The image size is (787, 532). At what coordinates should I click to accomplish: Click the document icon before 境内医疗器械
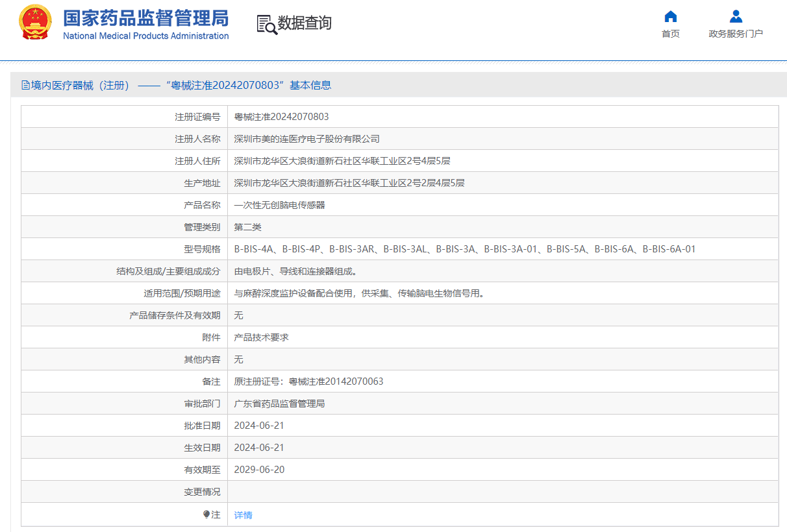pyautogui.click(x=25, y=85)
